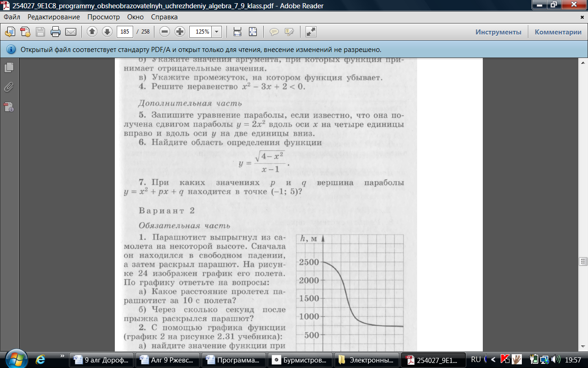Viewport: 588px width, 368px height.
Task: Click the page number field showing 185
Action: click(125, 32)
